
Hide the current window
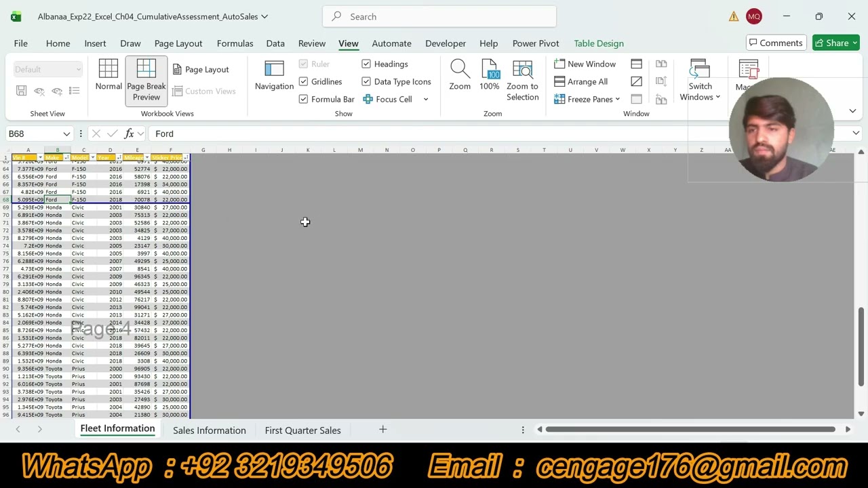click(x=636, y=81)
